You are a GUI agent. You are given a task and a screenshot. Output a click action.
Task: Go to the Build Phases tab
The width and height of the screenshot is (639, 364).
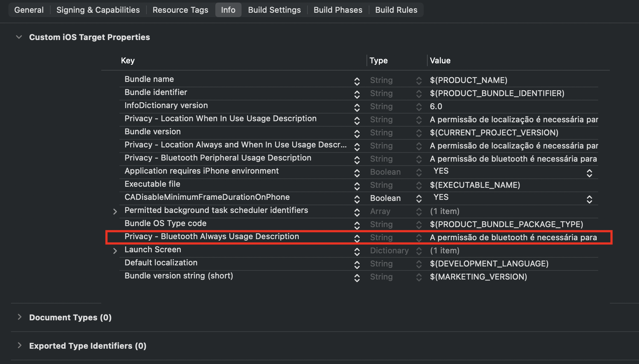(x=338, y=10)
